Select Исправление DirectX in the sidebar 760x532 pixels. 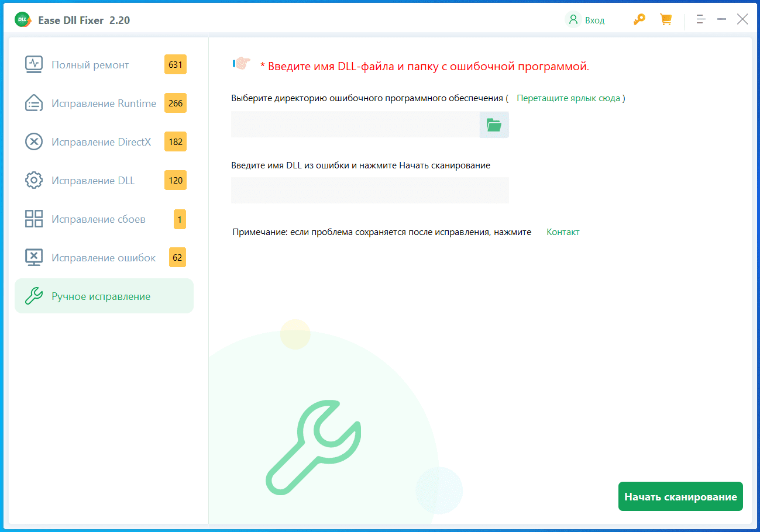click(104, 141)
